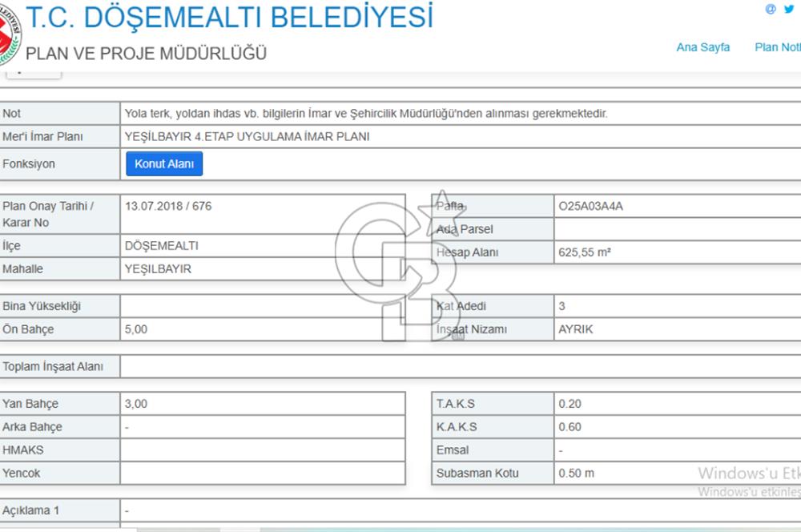Select the K.A.K.S value 0.60

click(x=570, y=427)
